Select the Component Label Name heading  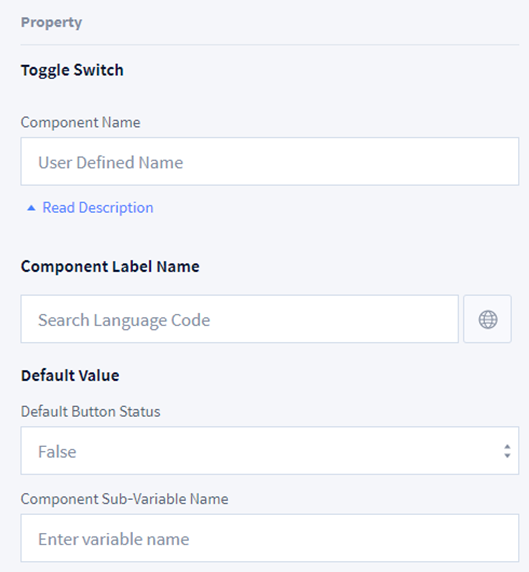(x=110, y=266)
